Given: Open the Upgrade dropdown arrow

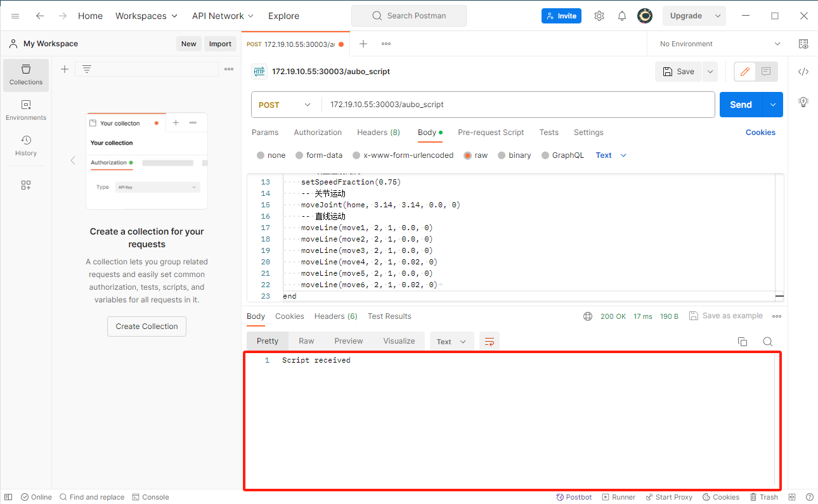Looking at the screenshot, I should tap(718, 16).
